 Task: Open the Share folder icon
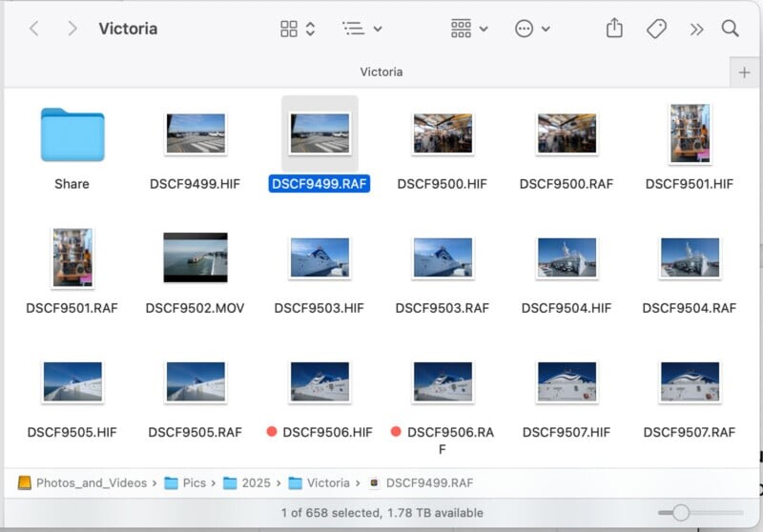point(72,134)
